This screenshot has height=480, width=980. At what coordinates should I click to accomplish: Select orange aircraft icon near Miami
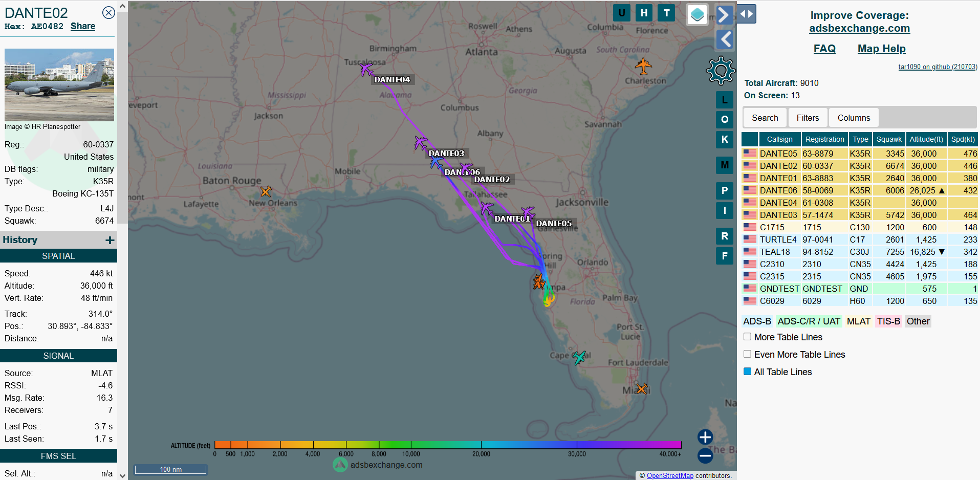coord(642,388)
